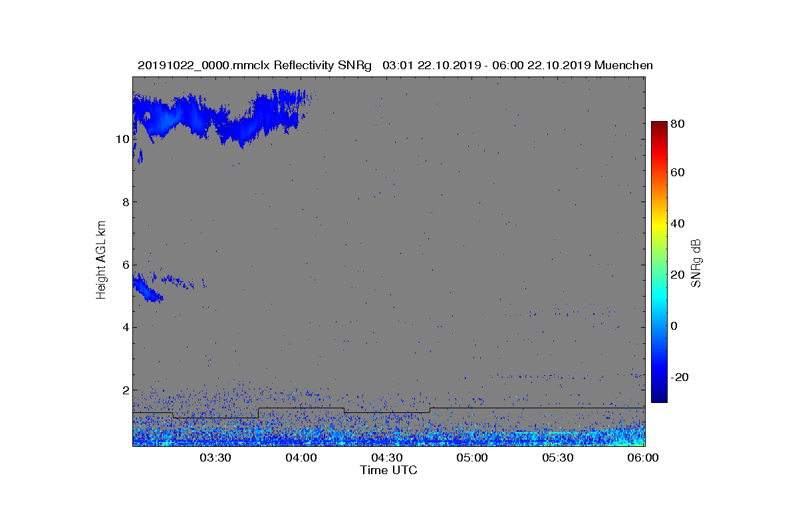Screen dimensions: 798x532
Task: Click the 06:00 time tick label
Action: [x=643, y=458]
